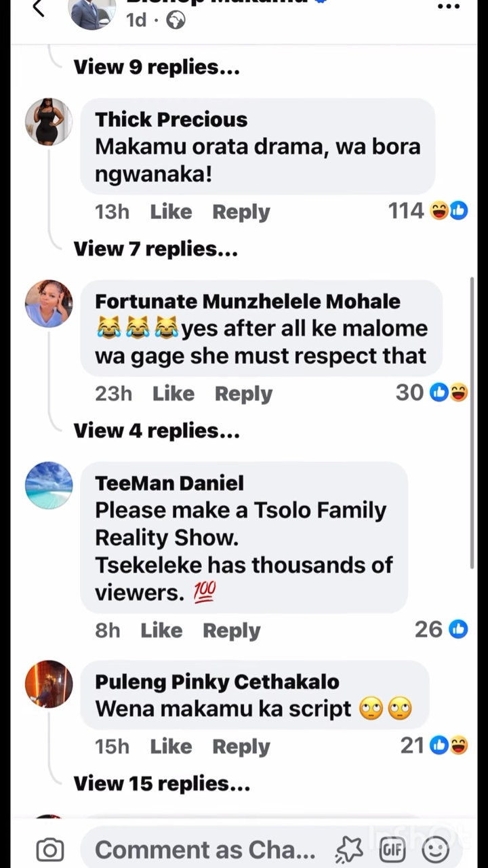View reactions on TeeMan Daniel comment
The width and height of the screenshot is (488, 868).
coord(441,630)
